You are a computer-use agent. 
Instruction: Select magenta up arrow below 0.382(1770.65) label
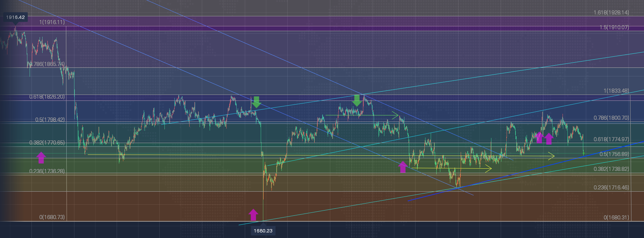(41, 158)
